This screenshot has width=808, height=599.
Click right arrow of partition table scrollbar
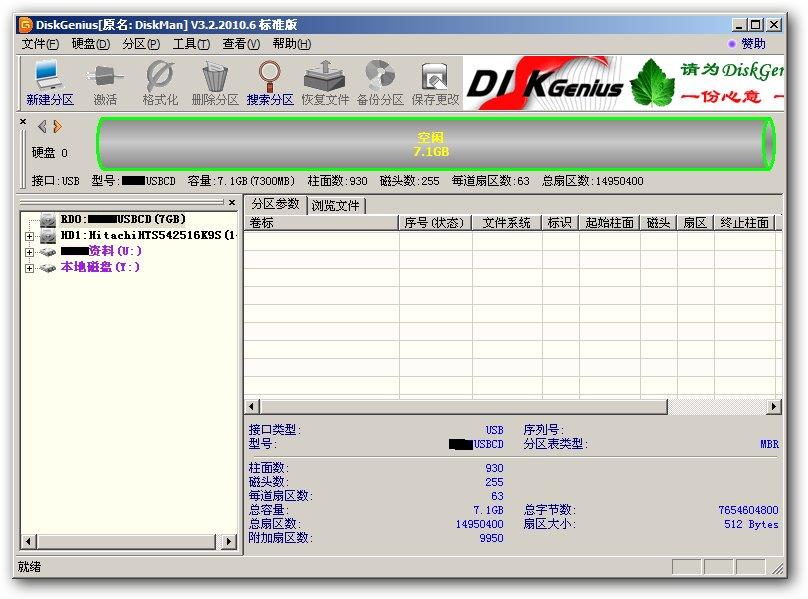click(x=773, y=407)
